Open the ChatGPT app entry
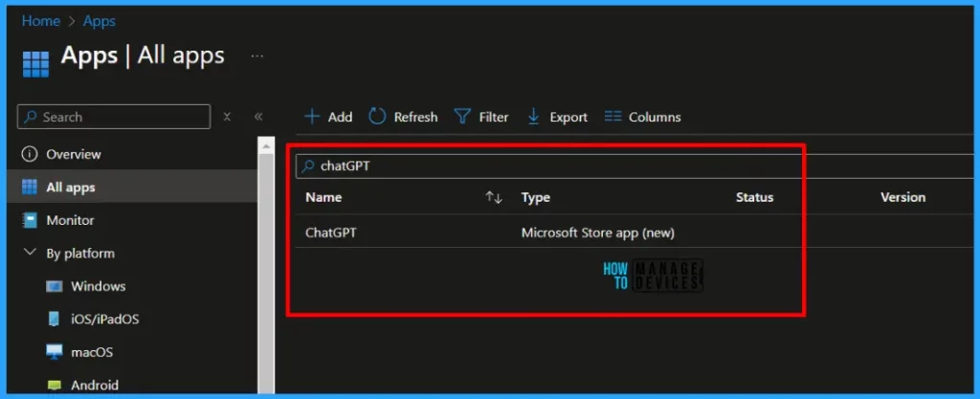This screenshot has height=399, width=980. click(330, 233)
